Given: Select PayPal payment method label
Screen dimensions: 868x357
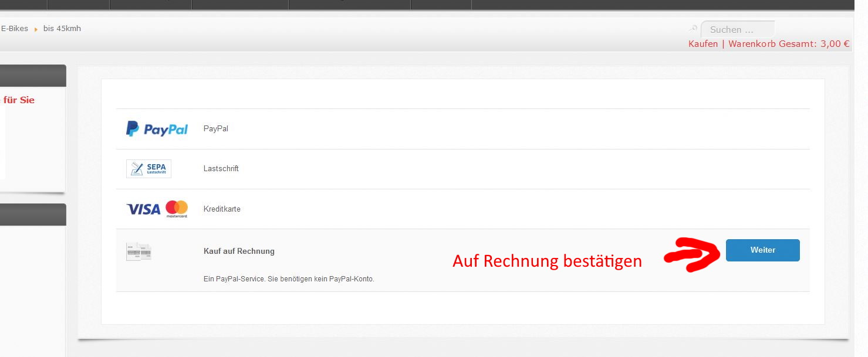Looking at the screenshot, I should [215, 128].
